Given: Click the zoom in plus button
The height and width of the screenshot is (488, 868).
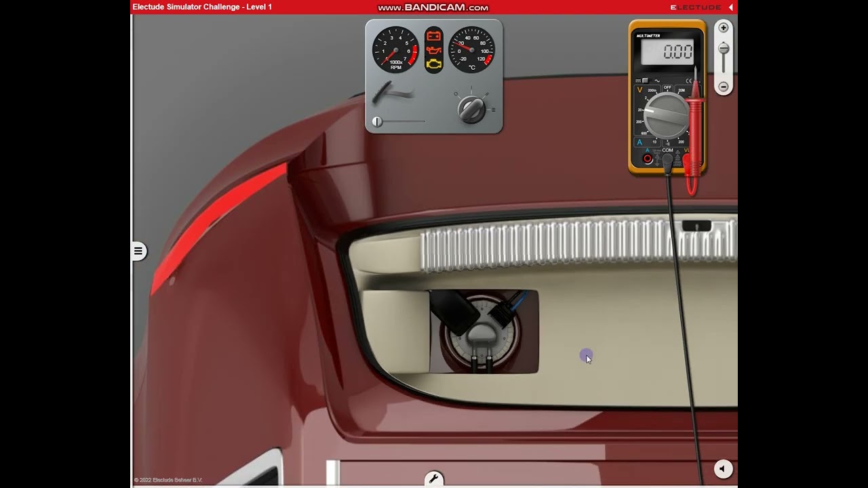Looking at the screenshot, I should click(724, 28).
